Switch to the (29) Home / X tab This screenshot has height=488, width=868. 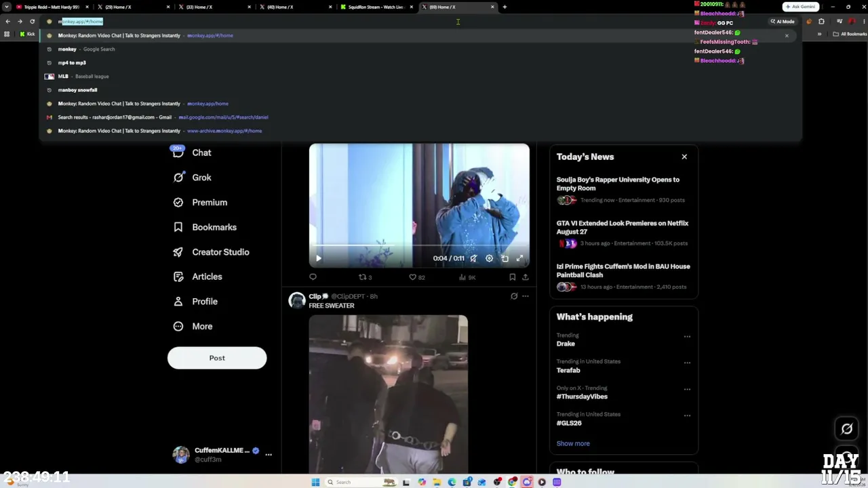(132, 7)
